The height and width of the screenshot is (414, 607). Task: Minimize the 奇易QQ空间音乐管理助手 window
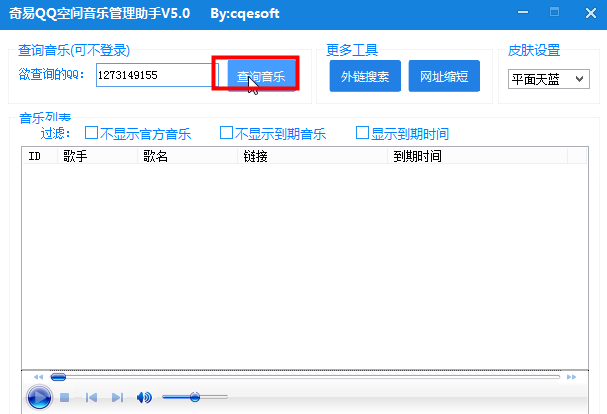523,12
